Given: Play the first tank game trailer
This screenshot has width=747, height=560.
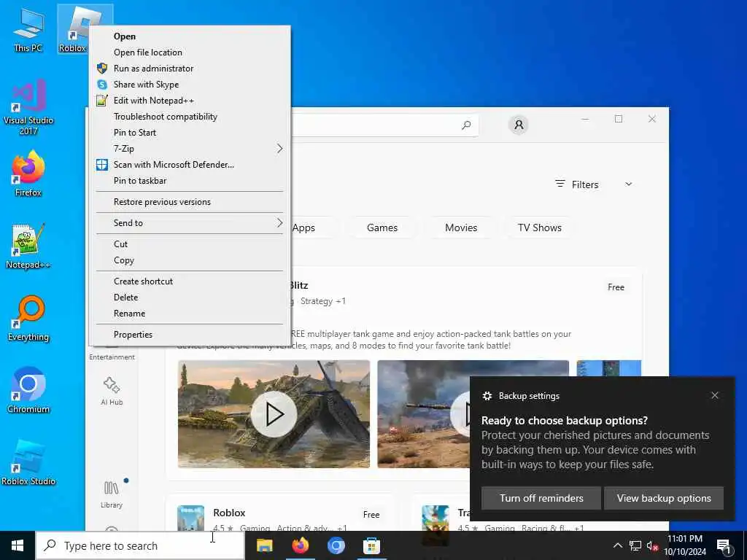Looking at the screenshot, I should [274, 414].
